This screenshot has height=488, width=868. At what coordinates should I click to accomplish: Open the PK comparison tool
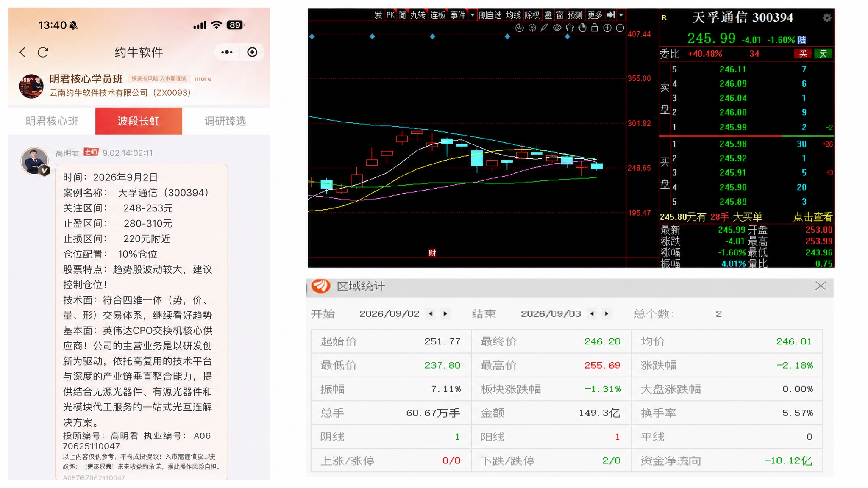(390, 15)
